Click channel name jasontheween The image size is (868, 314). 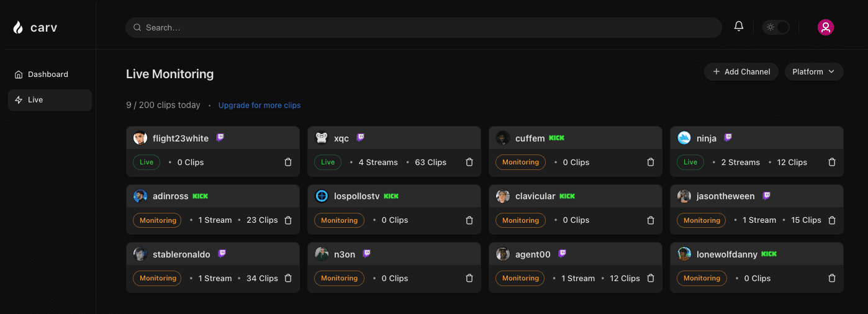(x=725, y=196)
